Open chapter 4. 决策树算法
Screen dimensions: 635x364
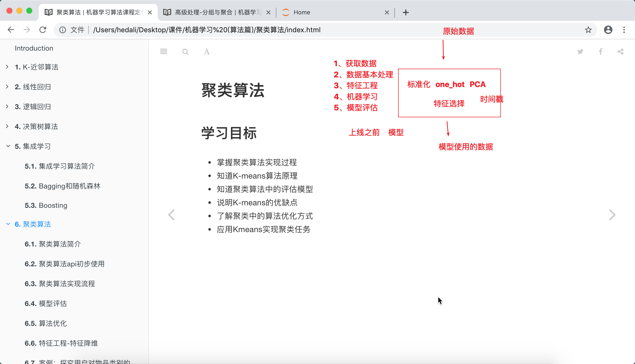[36, 126]
